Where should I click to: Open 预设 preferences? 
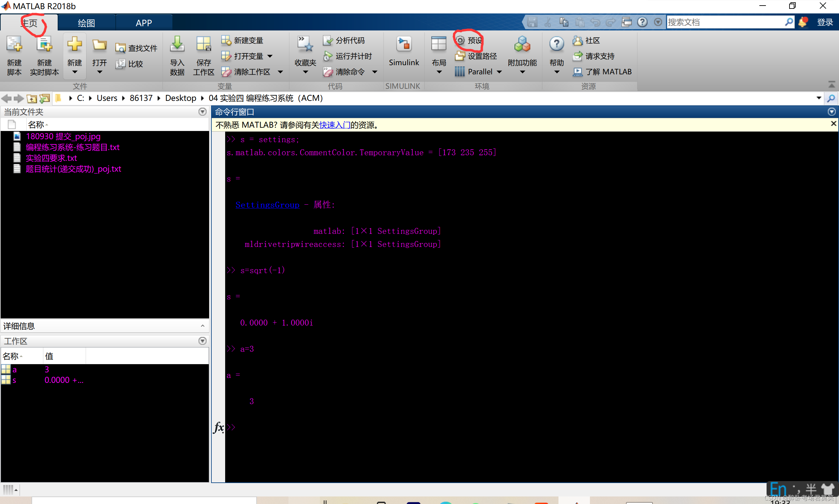(469, 40)
